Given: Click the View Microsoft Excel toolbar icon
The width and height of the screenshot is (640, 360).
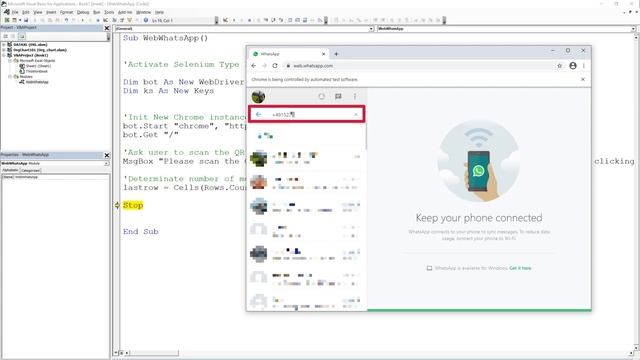Looking at the screenshot, I should coord(7,20).
